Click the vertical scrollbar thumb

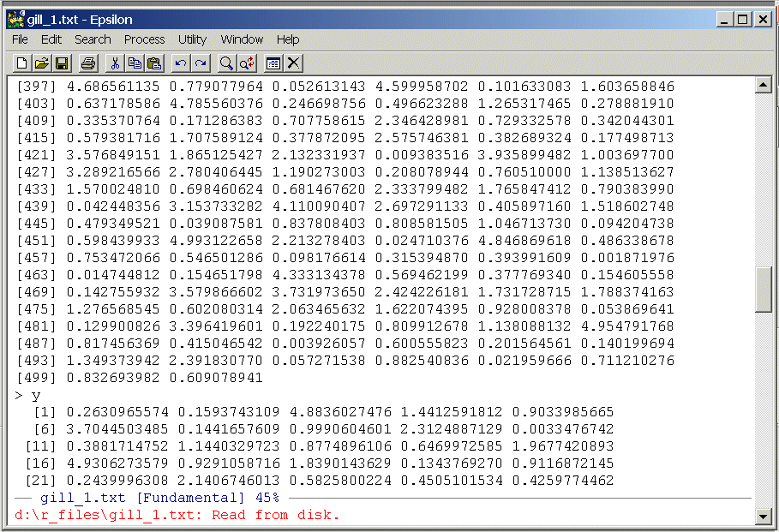[x=764, y=290]
